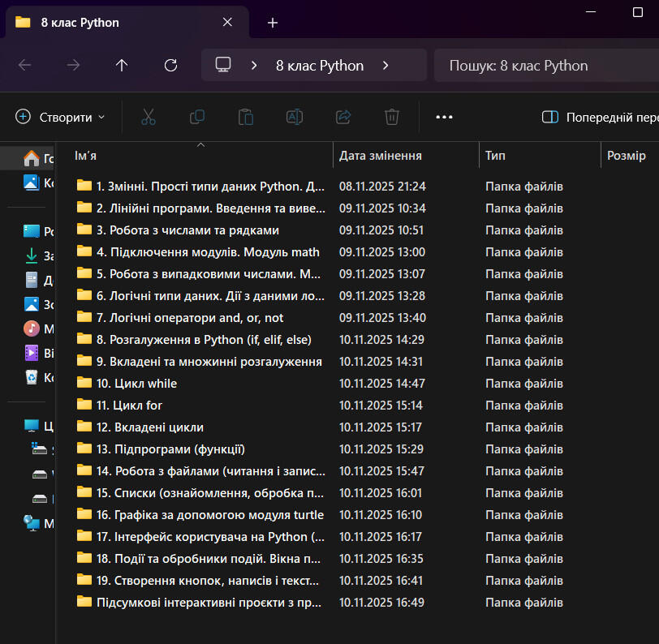
Task: Open Recycle Bin icon in navigation pane
Action: point(32,377)
